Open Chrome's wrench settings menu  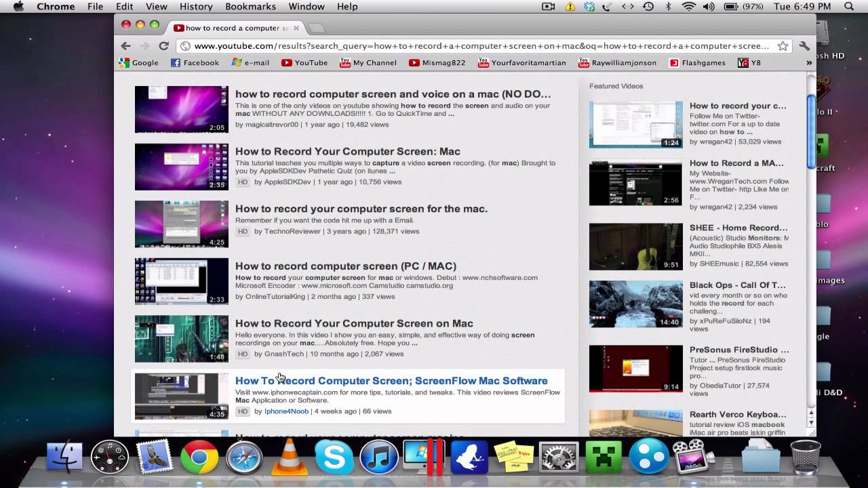(x=804, y=46)
